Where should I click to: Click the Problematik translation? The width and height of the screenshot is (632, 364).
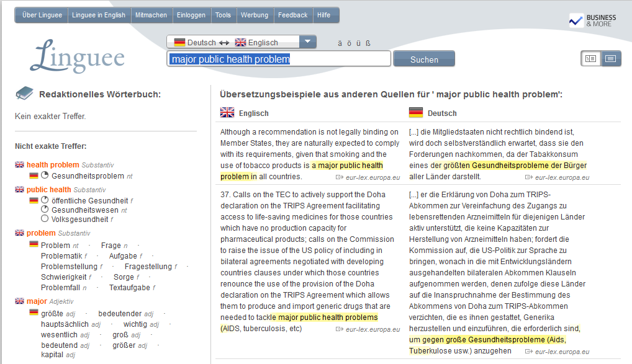click(61, 255)
